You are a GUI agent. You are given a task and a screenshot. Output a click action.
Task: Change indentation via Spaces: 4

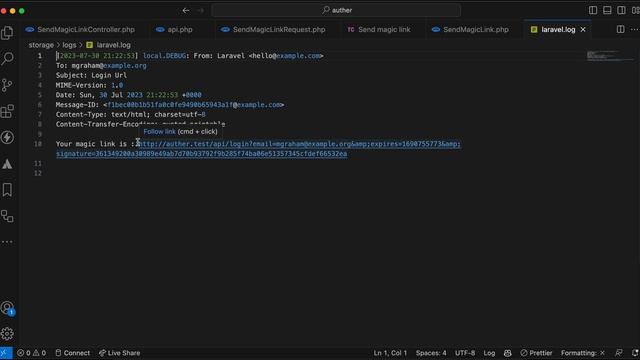[431, 353]
